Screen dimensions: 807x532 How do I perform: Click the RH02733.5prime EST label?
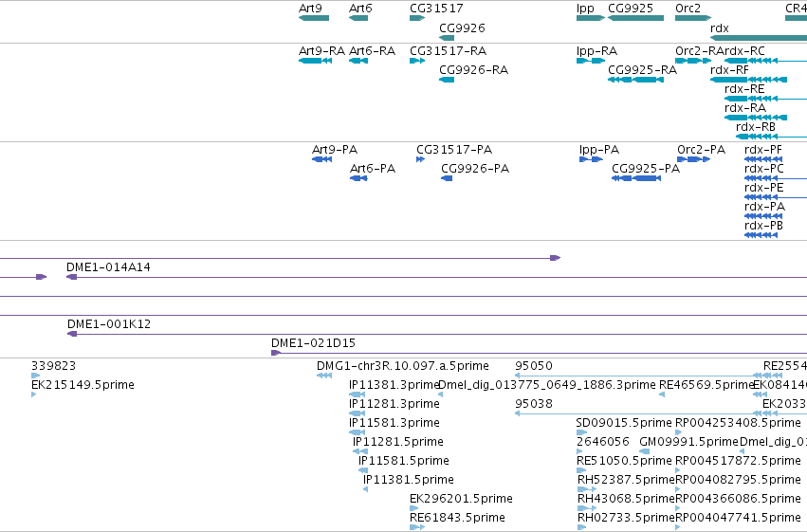[626, 518]
